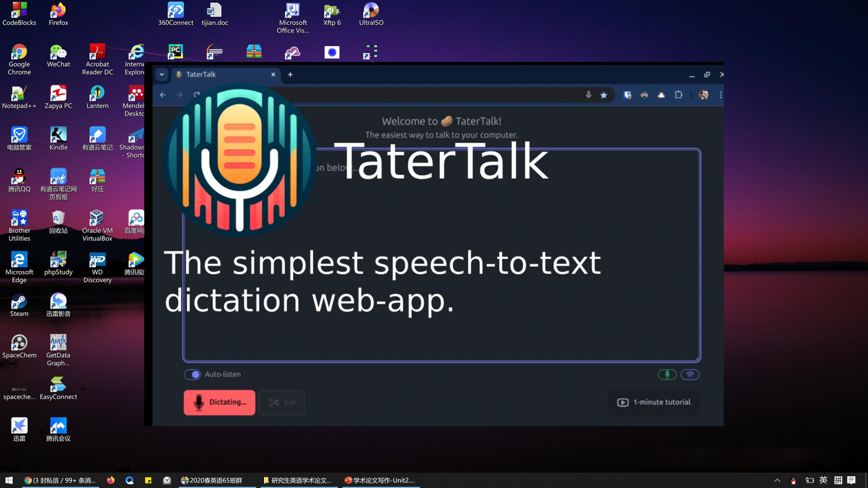Open SpaceChem desktop shortcut

(x=19, y=346)
